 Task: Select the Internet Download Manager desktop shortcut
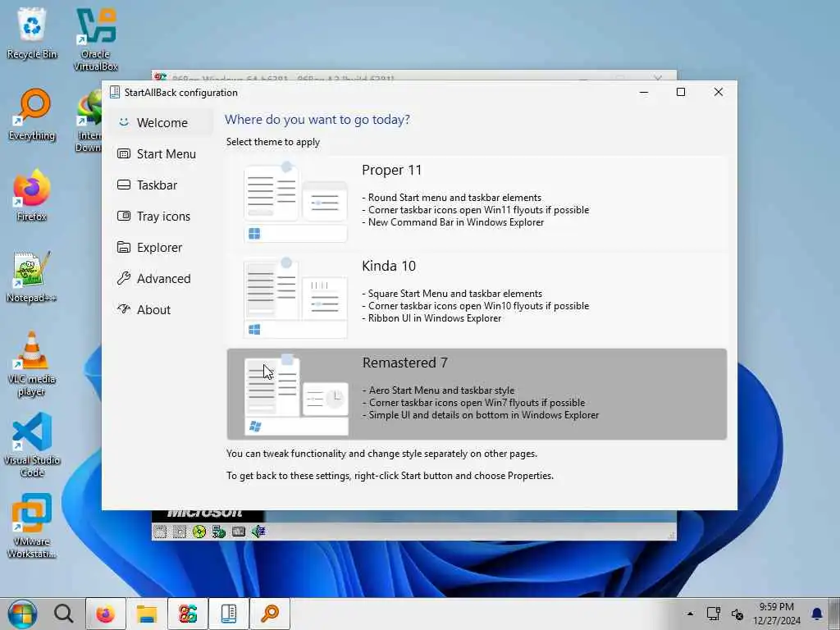click(x=89, y=121)
